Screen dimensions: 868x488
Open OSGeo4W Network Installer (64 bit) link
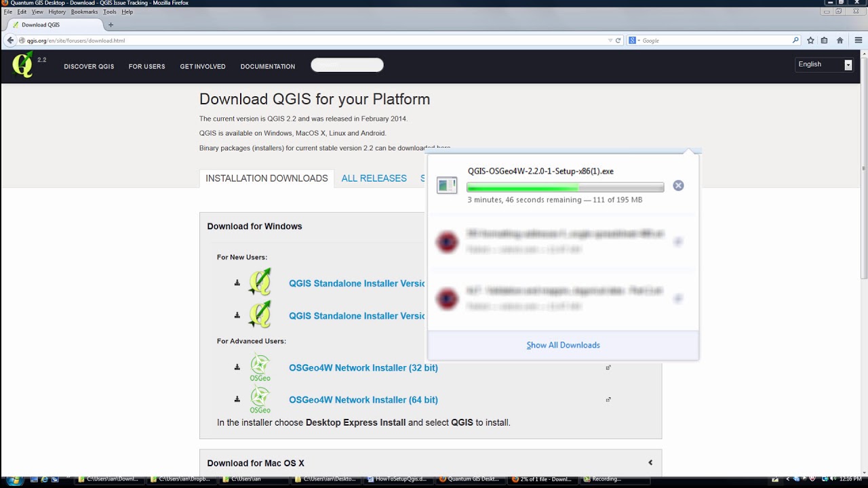pyautogui.click(x=363, y=400)
